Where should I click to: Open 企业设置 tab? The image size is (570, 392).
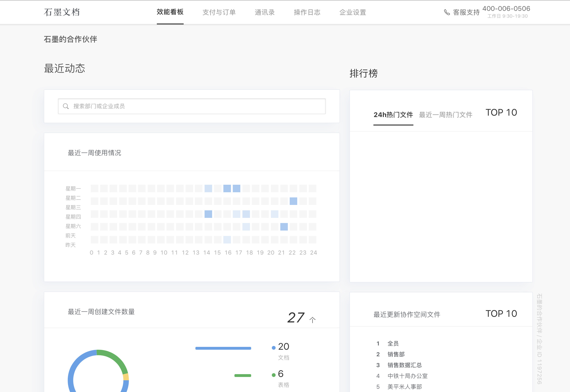(352, 12)
